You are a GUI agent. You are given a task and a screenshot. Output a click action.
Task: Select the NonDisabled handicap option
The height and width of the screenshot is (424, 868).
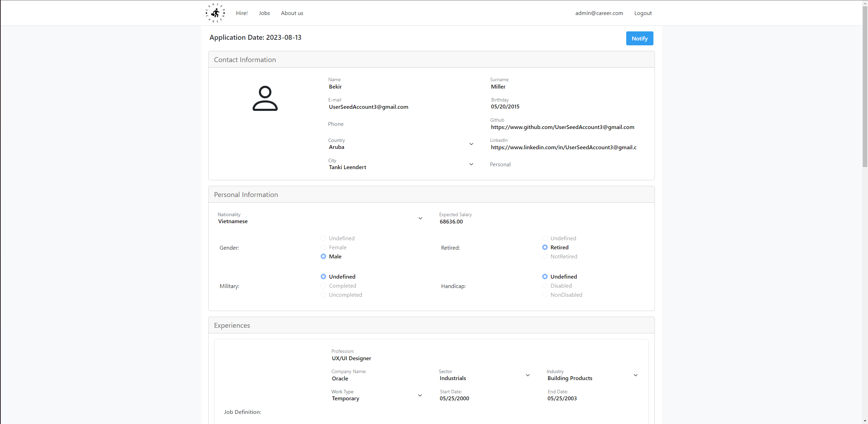[545, 295]
